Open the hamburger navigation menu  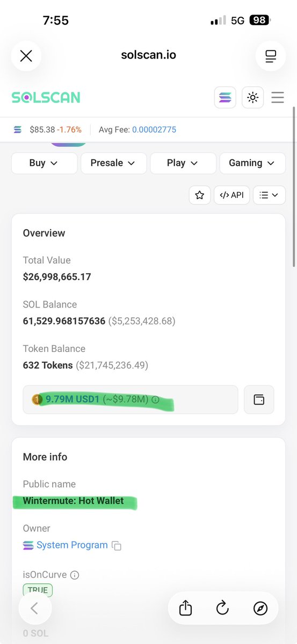click(x=278, y=98)
